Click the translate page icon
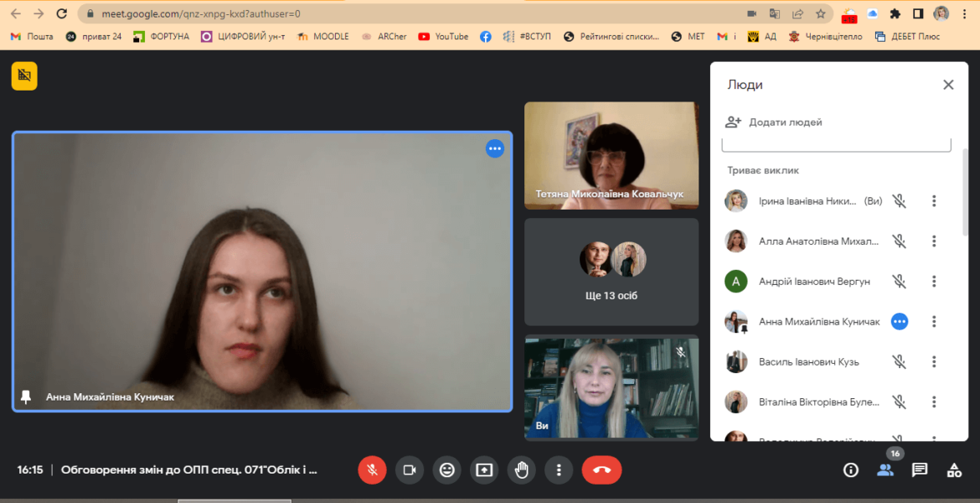980x503 pixels. (x=775, y=13)
